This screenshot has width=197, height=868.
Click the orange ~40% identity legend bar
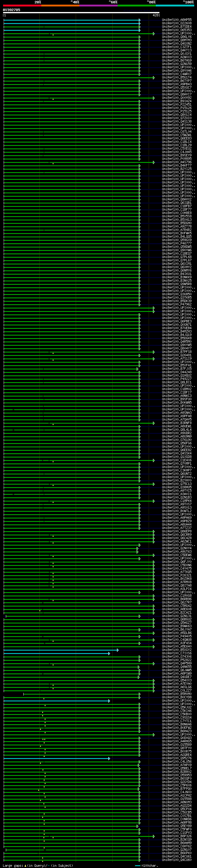(61, 6)
